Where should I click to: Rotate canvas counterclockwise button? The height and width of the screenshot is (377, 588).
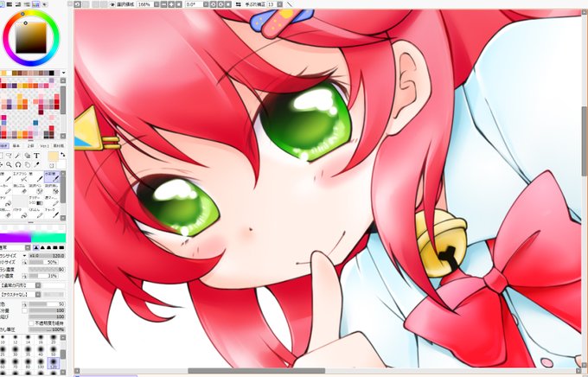tap(214, 4)
